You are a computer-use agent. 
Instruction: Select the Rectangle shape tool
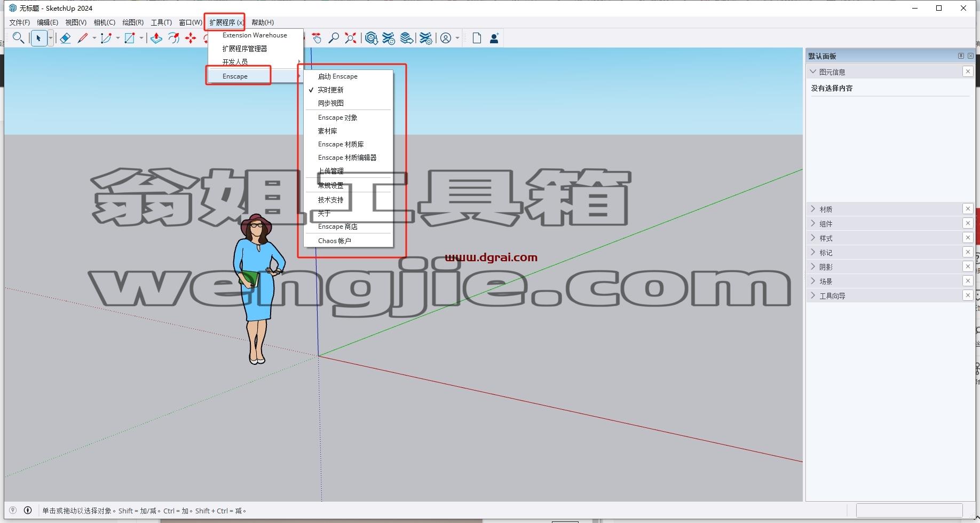pos(130,38)
